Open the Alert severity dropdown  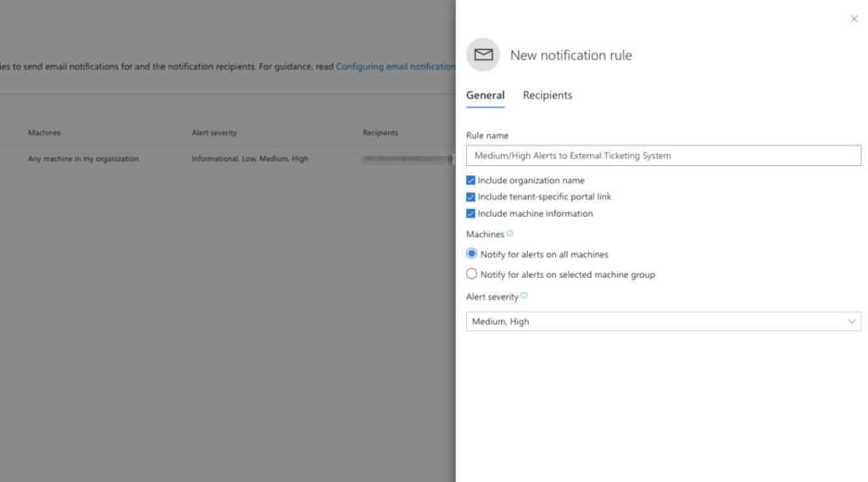tap(663, 322)
